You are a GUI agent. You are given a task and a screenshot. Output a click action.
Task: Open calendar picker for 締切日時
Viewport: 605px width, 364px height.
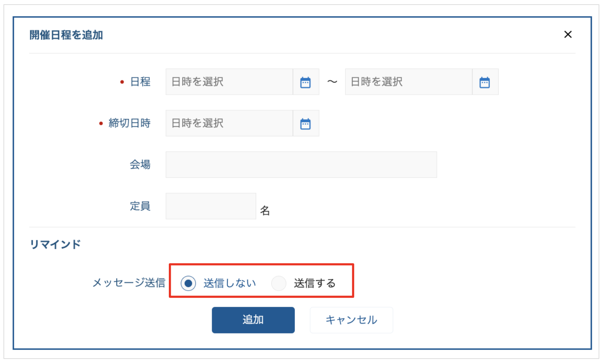click(x=306, y=123)
